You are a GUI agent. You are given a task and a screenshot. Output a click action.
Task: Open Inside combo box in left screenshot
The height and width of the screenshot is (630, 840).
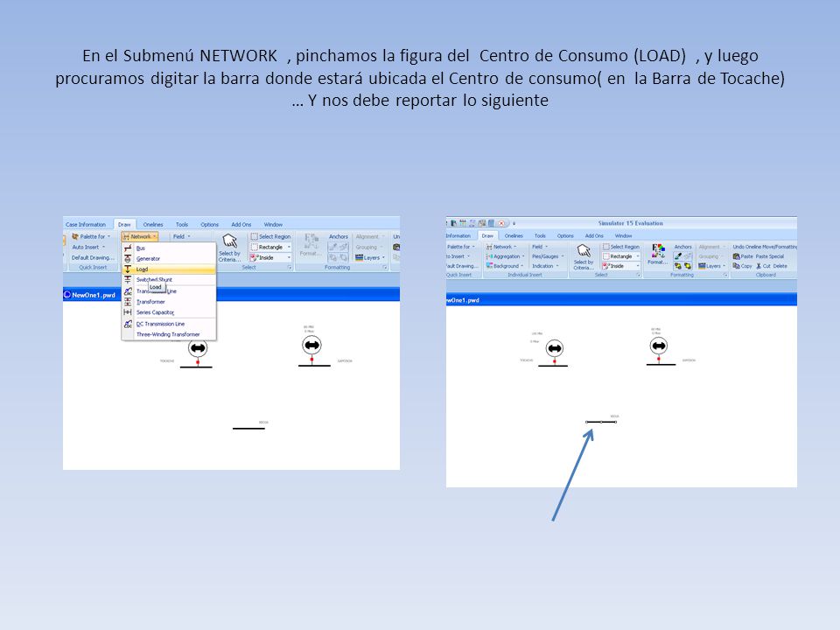tap(270, 257)
